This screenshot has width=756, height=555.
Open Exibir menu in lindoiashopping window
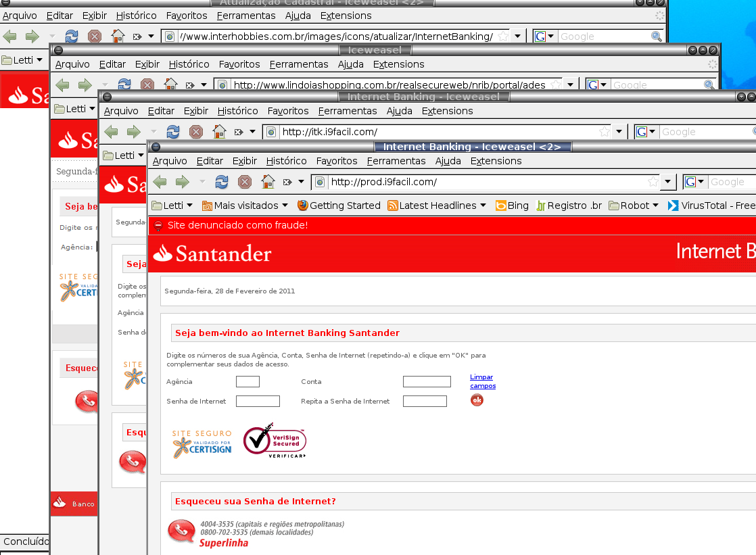(147, 64)
